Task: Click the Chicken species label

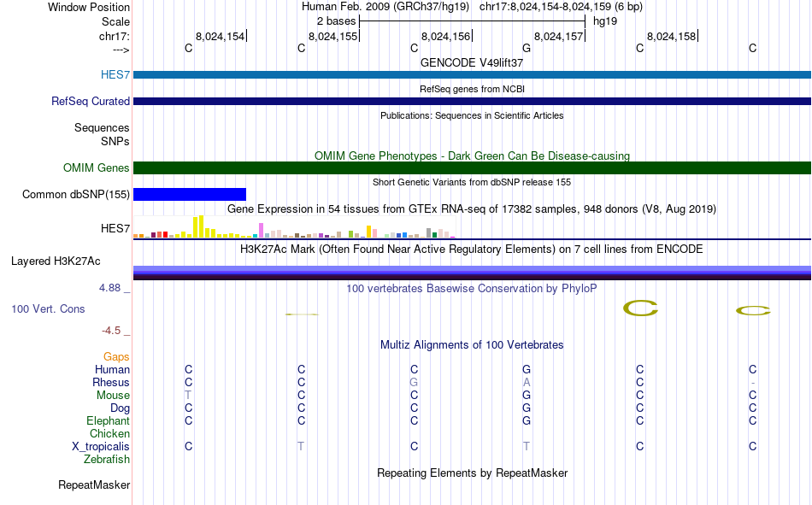Action: tap(109, 433)
